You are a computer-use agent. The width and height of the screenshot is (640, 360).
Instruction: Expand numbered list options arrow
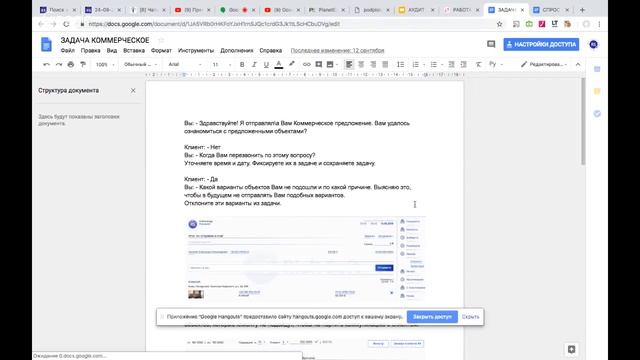click(x=424, y=64)
